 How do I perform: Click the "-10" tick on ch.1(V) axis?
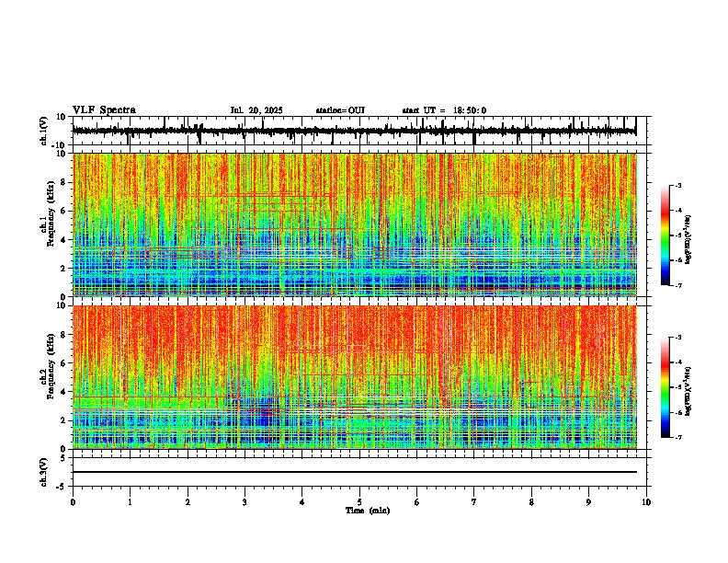click(x=59, y=145)
